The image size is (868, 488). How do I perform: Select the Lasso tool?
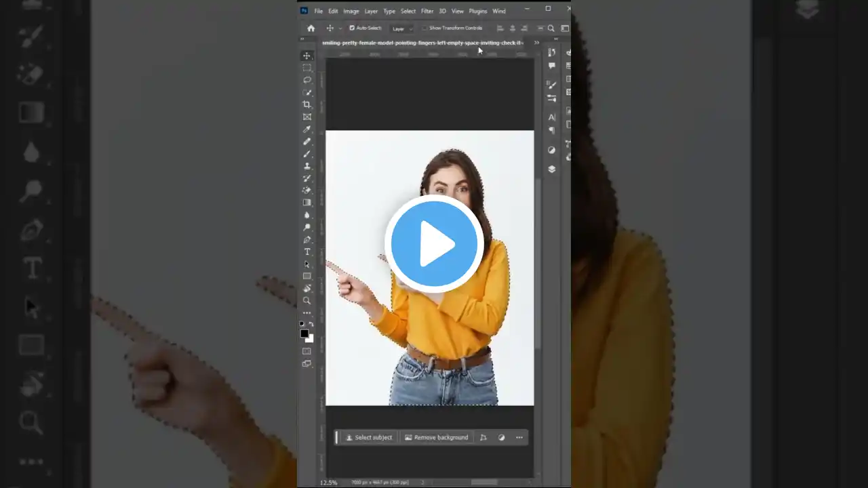pos(307,80)
